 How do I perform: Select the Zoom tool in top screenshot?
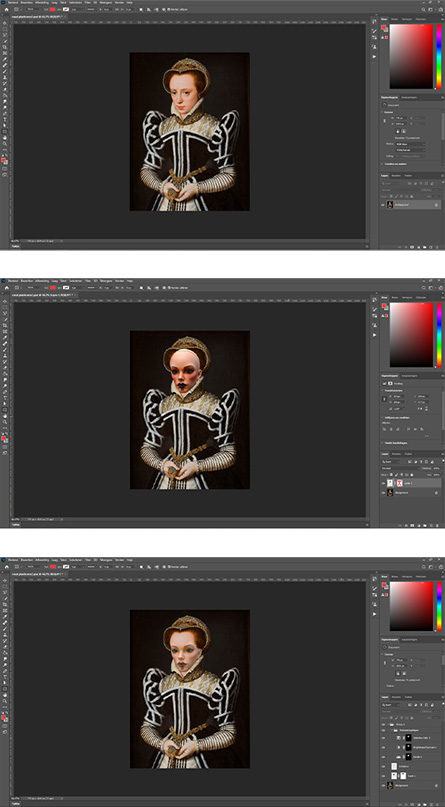(x=5, y=143)
